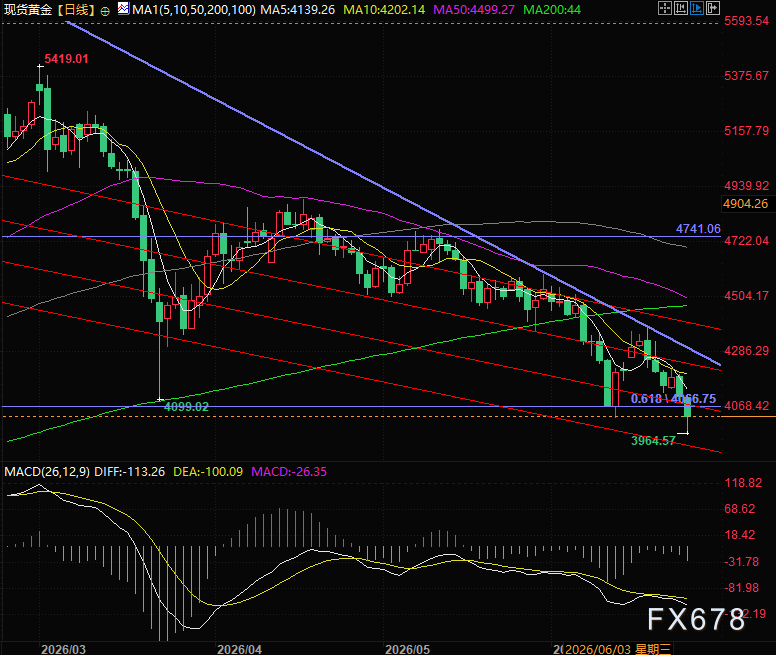This screenshot has width=776, height=655.
Task: Click the 4722.04 axis price
Action: click(x=747, y=240)
